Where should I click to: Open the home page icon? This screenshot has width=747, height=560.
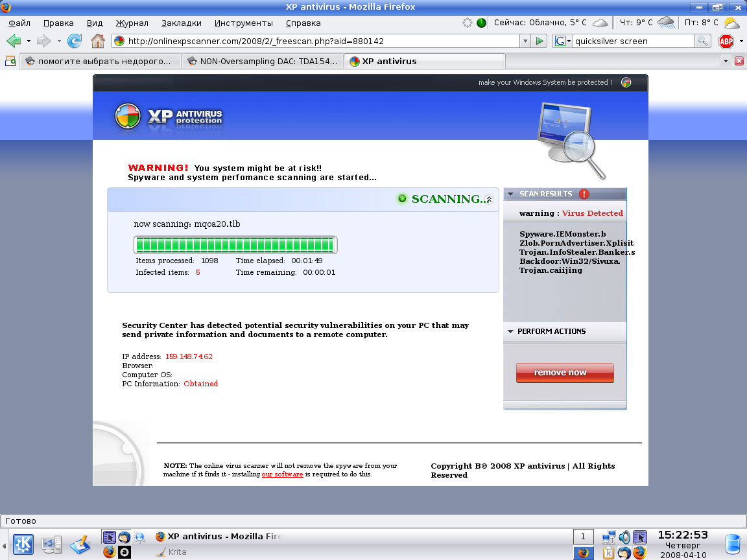[98, 41]
